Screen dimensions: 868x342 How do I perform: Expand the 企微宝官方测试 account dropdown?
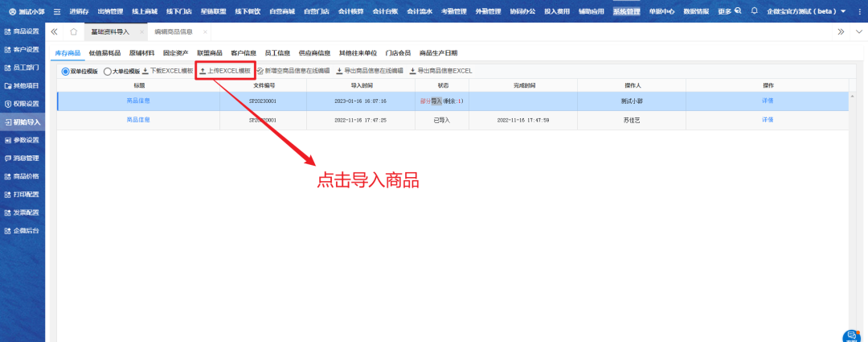click(842, 11)
